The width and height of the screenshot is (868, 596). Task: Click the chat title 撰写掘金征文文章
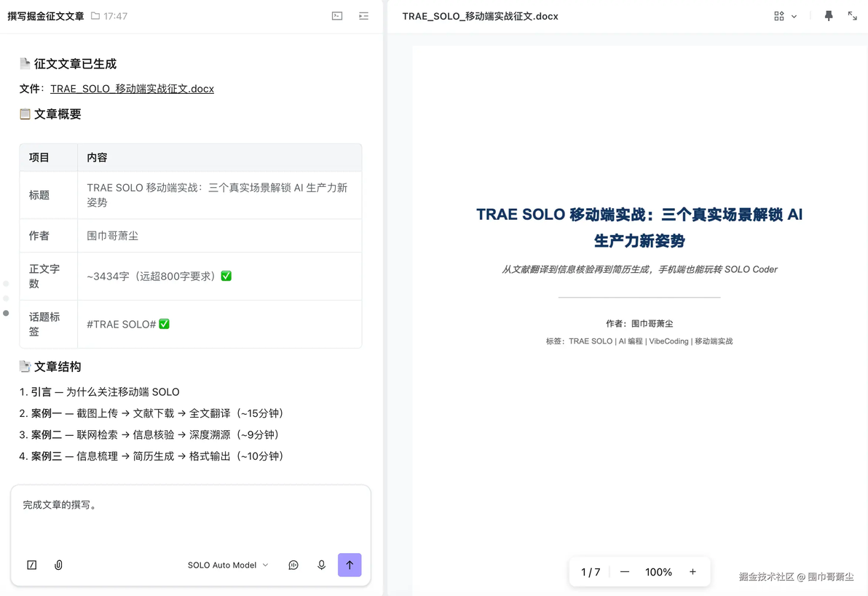(46, 16)
